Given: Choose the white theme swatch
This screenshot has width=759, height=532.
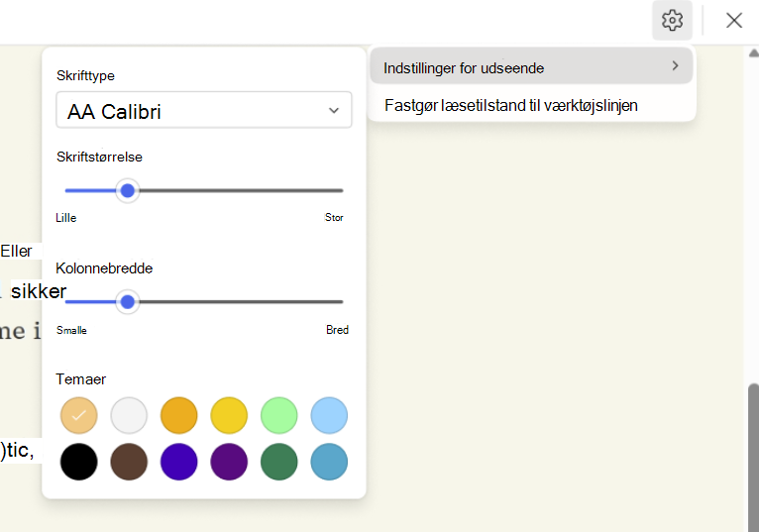Looking at the screenshot, I should [129, 415].
